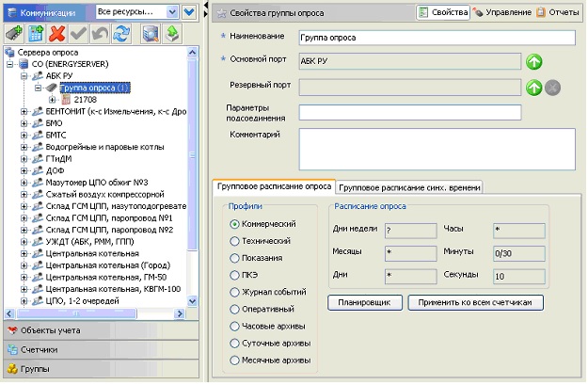Click Применить ко всем счетчикам button
This screenshot has width=588, height=385.
(x=475, y=303)
